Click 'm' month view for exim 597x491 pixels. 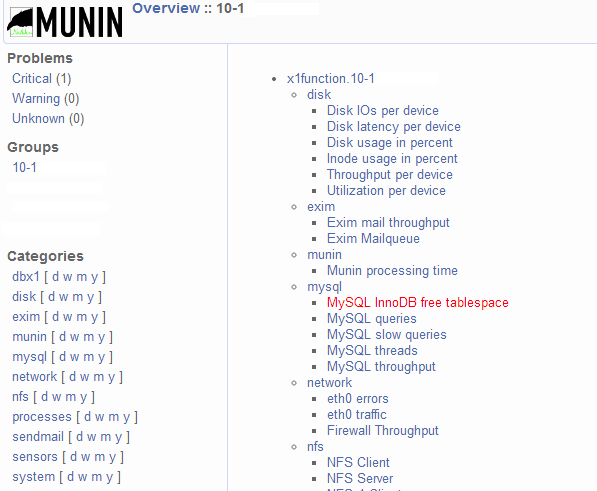(81, 317)
